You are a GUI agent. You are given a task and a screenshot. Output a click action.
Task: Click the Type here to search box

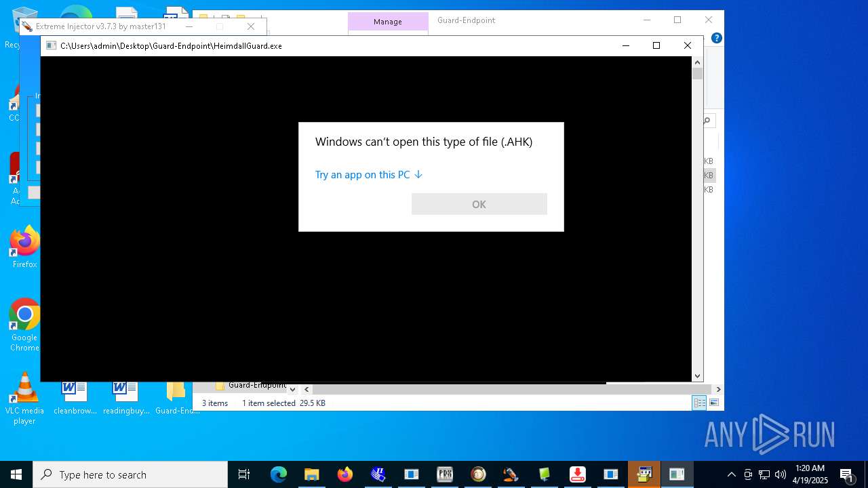tap(130, 474)
